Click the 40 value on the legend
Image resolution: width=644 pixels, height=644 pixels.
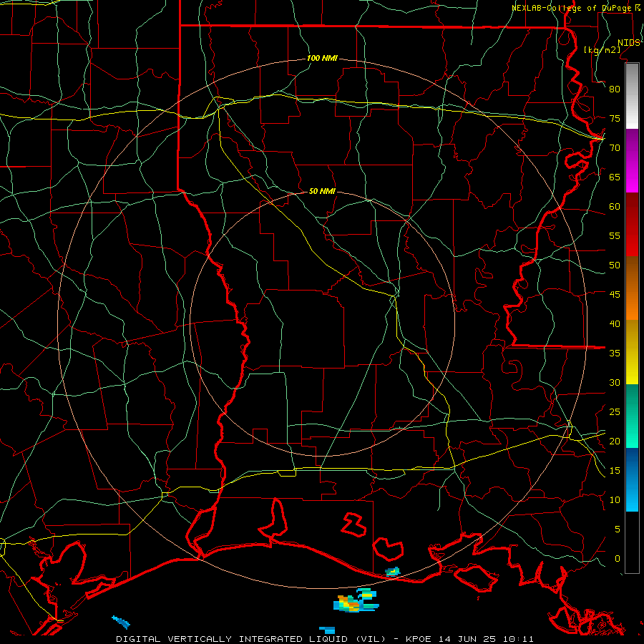[615, 323]
